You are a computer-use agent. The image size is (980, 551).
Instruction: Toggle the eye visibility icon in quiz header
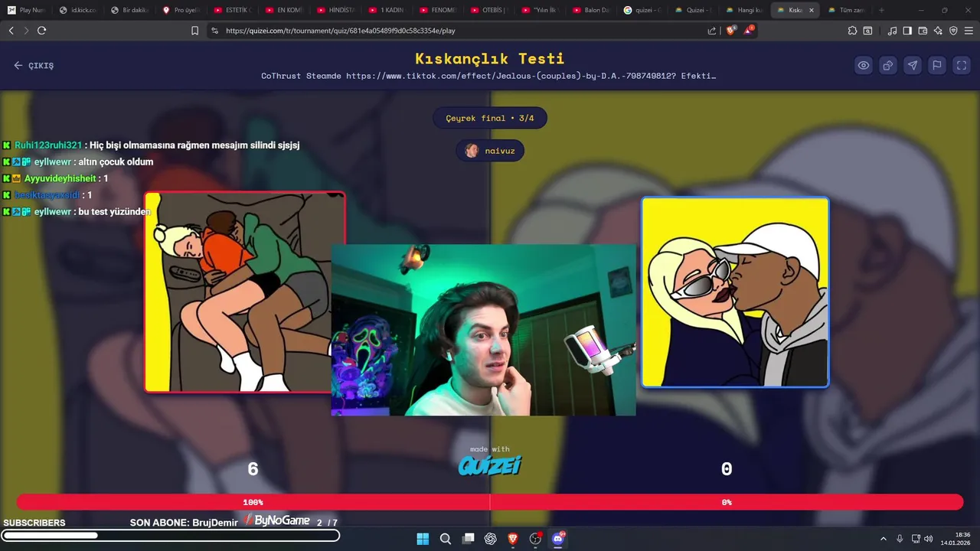(x=864, y=65)
